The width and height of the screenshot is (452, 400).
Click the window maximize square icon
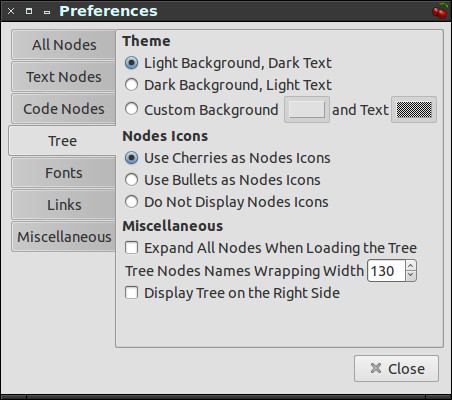pyautogui.click(x=29, y=11)
